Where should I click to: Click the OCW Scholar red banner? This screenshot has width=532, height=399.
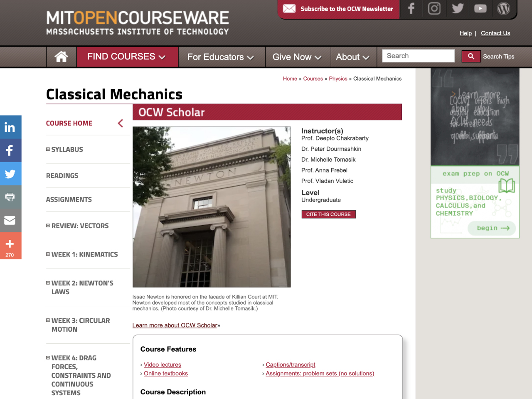[x=267, y=112]
